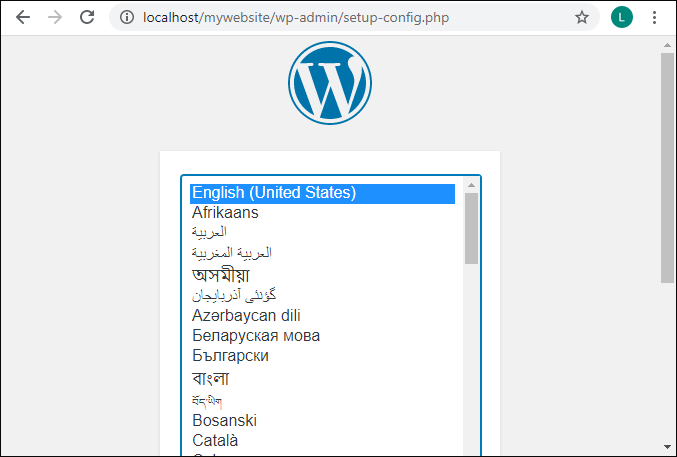The image size is (677, 457).
Task: Bookmark this page with the star
Action: tap(582, 17)
